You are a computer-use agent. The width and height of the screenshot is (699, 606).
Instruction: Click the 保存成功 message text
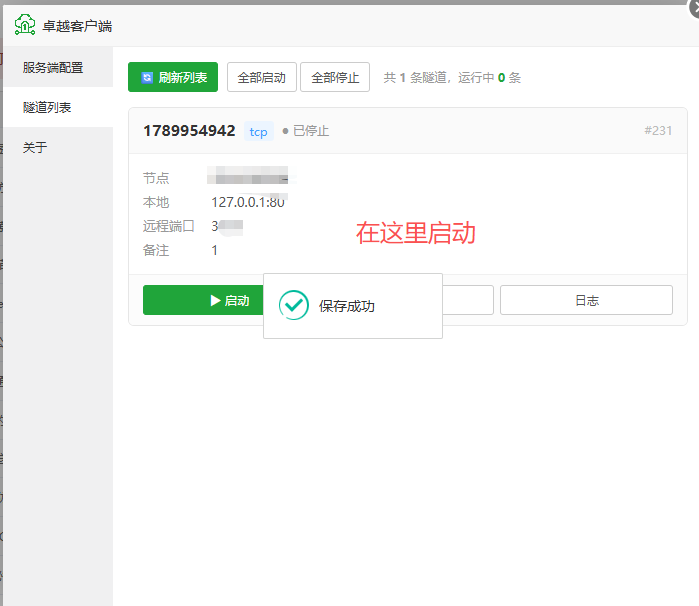[x=347, y=306]
